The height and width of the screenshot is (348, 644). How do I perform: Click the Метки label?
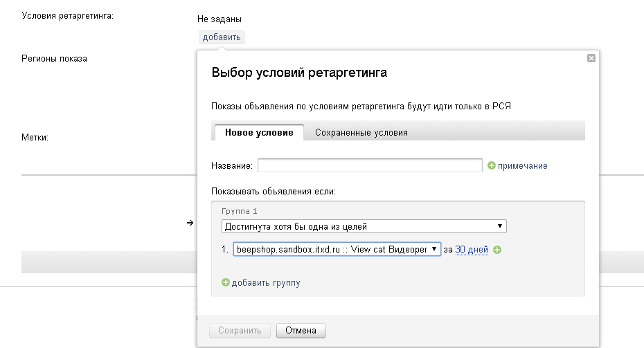[x=35, y=138]
